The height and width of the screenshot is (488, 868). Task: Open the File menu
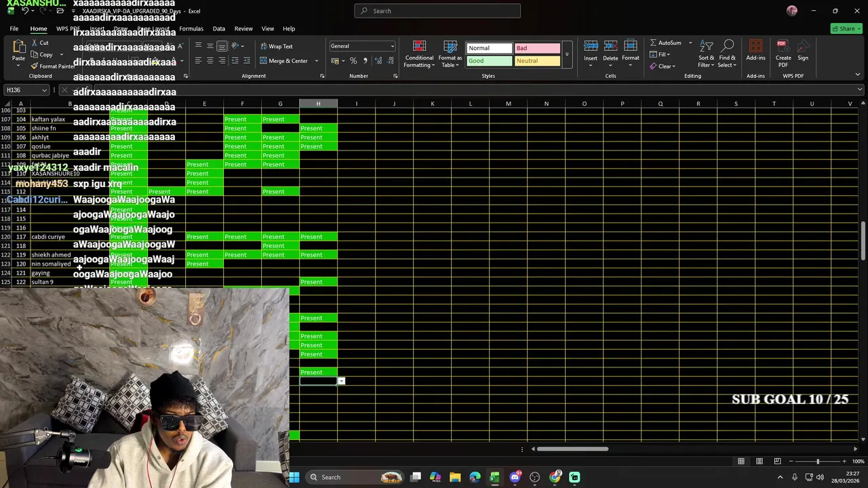click(x=14, y=28)
